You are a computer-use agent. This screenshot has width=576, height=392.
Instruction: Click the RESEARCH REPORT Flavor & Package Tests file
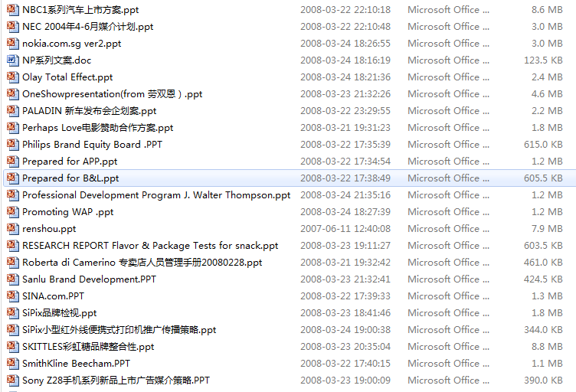click(x=150, y=246)
